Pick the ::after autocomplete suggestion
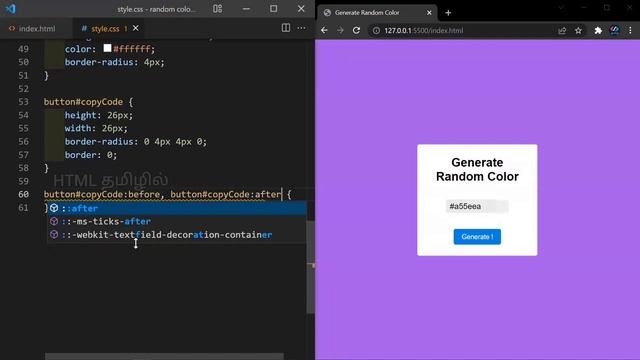The height and width of the screenshot is (360, 640). coord(177,208)
